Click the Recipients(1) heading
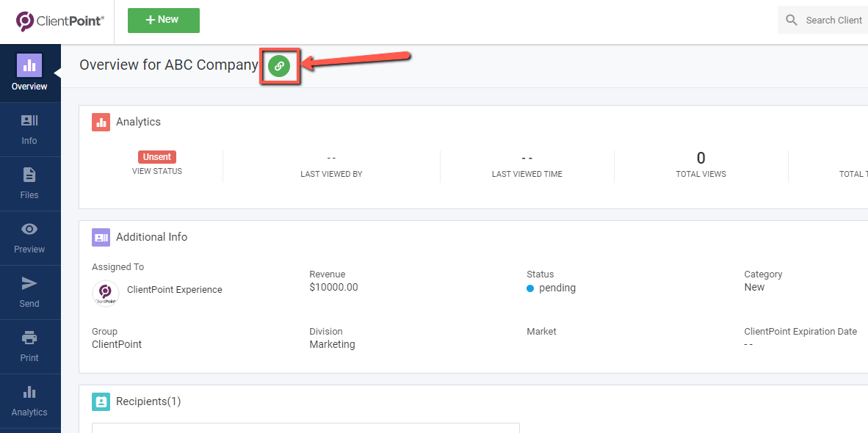The image size is (868, 433). point(148,401)
